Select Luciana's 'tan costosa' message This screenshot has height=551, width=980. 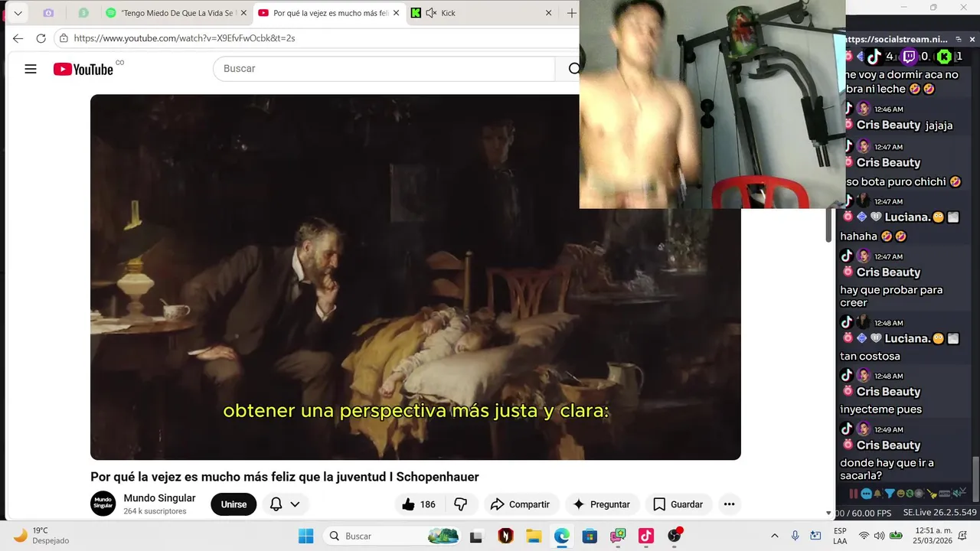(870, 356)
